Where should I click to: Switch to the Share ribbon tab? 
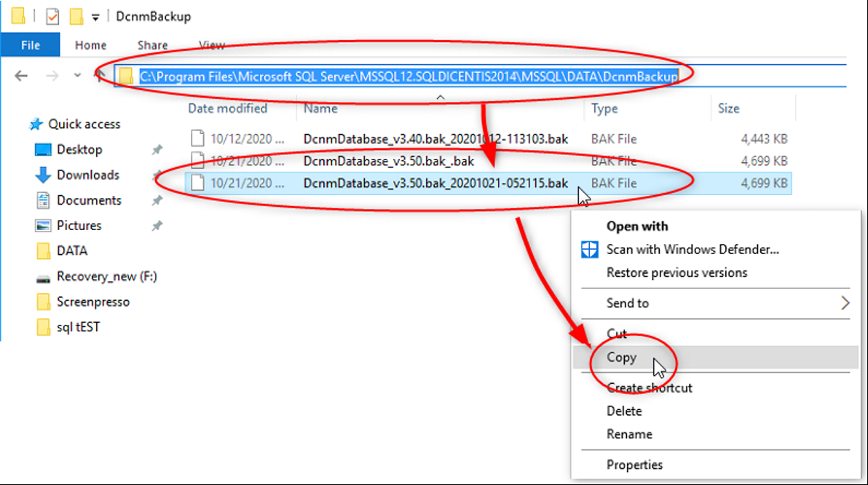click(152, 45)
